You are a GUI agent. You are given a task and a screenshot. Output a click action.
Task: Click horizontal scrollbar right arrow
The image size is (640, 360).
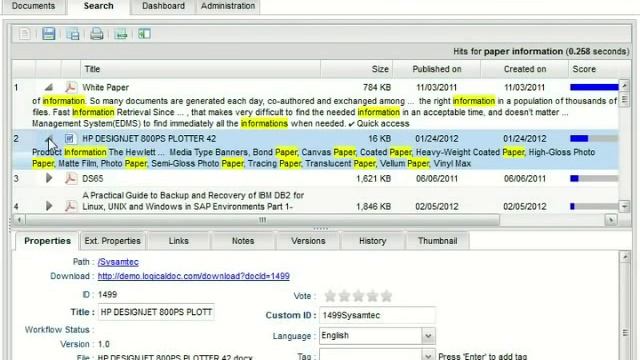point(611,220)
